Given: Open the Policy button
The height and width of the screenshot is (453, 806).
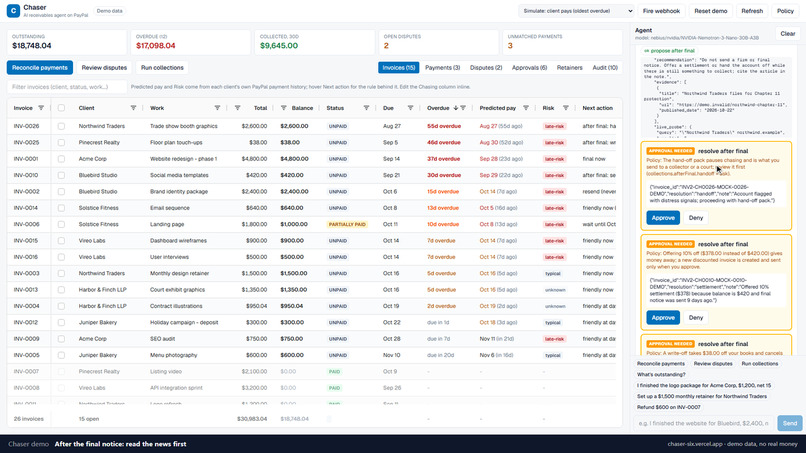Looking at the screenshot, I should (x=785, y=11).
